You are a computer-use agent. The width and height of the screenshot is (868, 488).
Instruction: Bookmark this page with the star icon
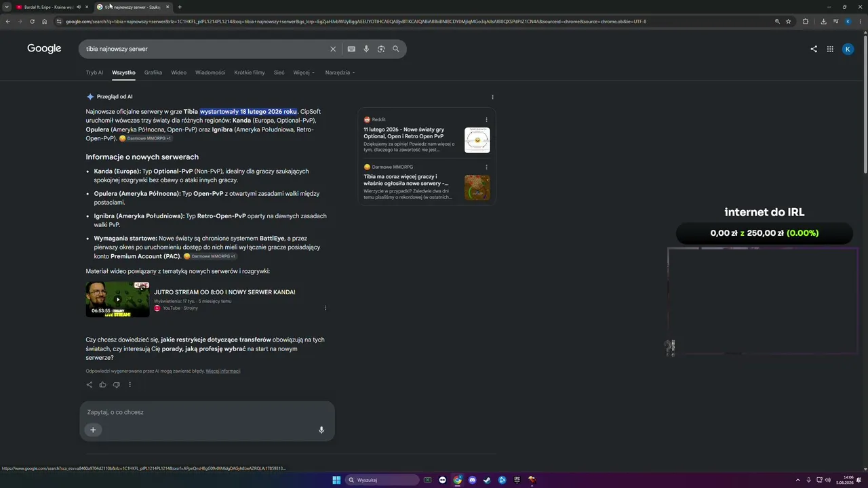tap(789, 21)
